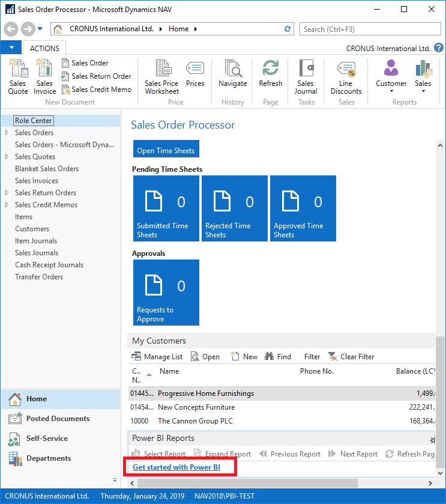
Task: Create a new Sales Invoice from ribbon
Action: click(44, 77)
